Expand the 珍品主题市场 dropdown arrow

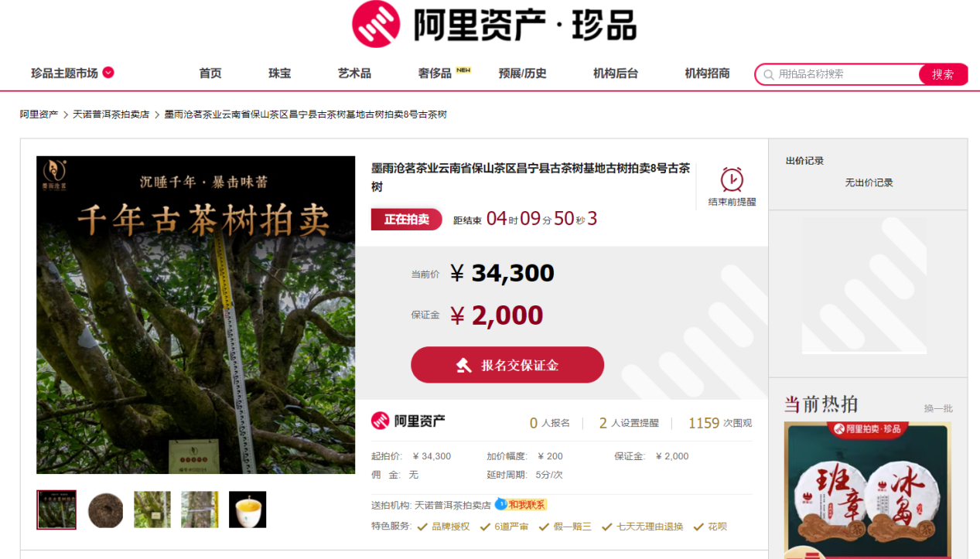point(108,73)
